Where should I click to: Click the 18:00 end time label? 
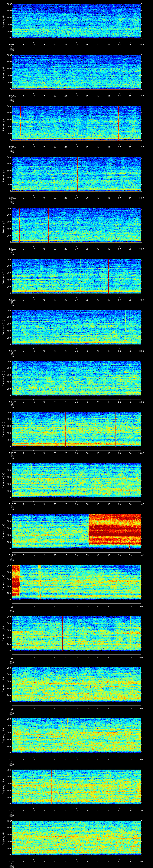pos(141,862)
